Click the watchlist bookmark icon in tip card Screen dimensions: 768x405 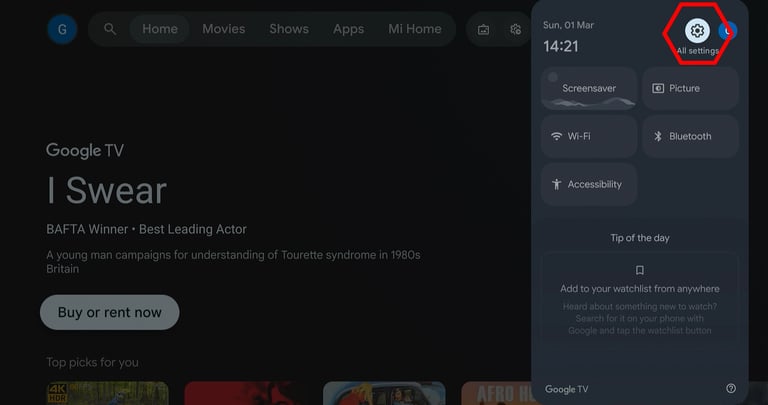click(640, 270)
